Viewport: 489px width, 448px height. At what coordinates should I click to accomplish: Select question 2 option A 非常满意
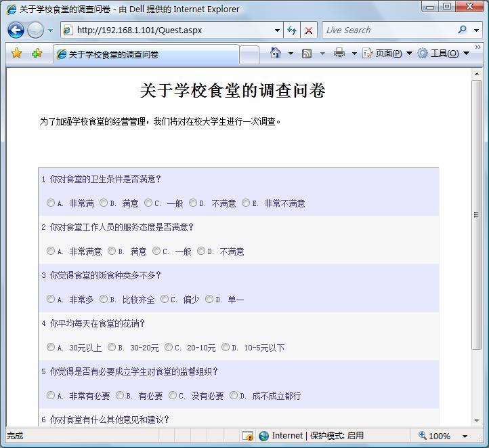pos(51,251)
